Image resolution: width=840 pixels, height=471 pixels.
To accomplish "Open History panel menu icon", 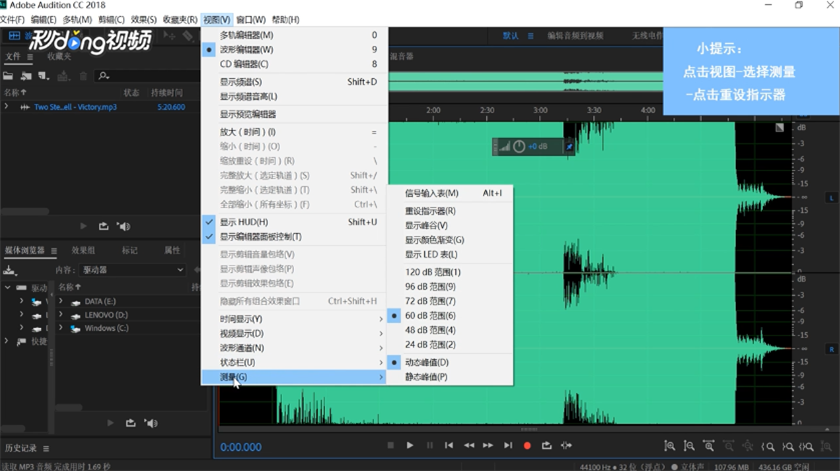I will 46,448.
